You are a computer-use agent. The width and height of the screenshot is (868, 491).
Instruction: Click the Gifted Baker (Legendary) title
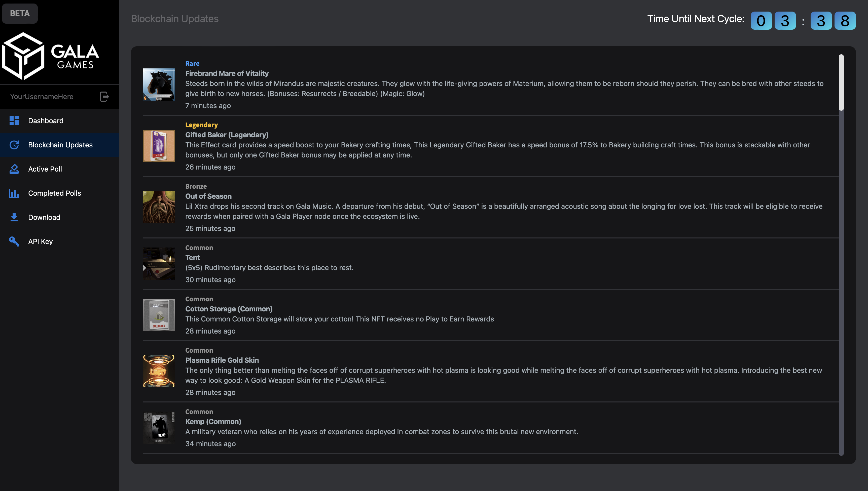click(x=227, y=135)
